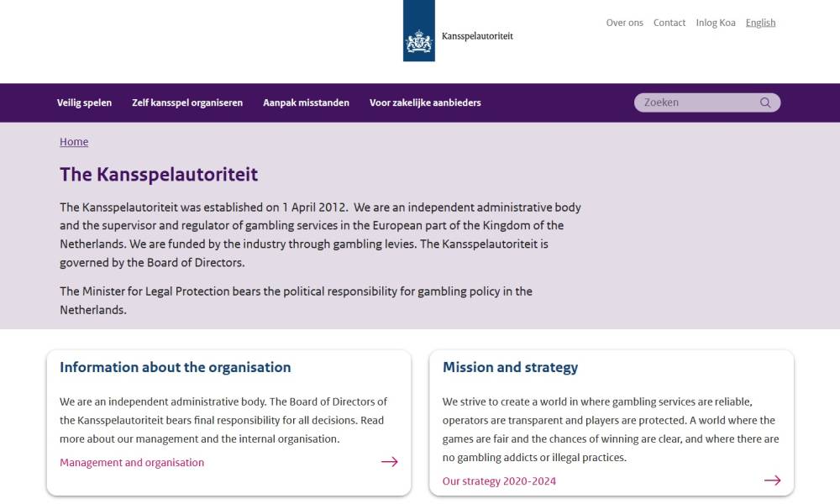Click arrow icon in organisation card
Viewport: 840px width, 504px height.
389,462
